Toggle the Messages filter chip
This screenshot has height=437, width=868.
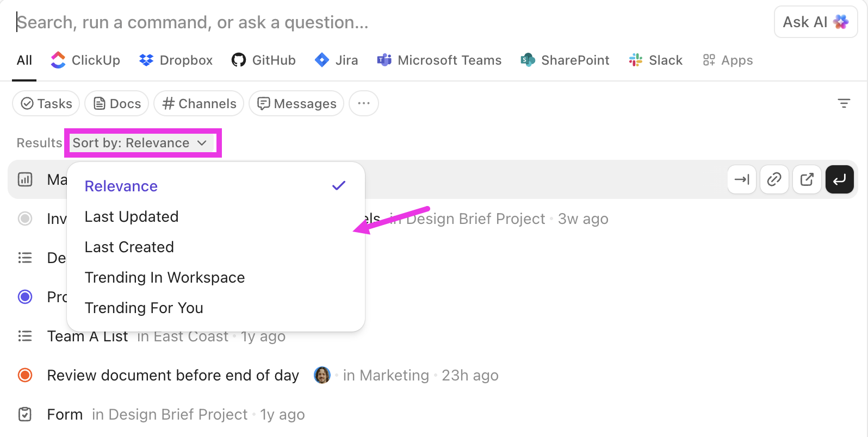[296, 103]
